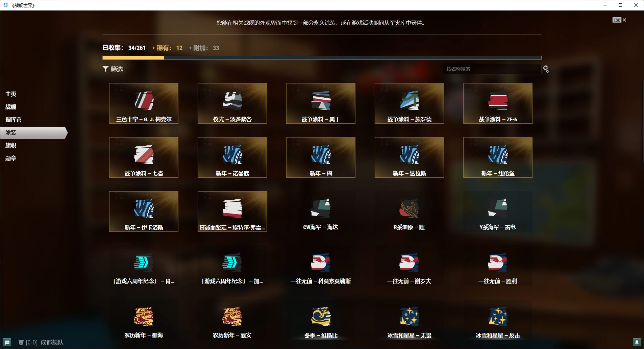Open the 勋章 section in sidebar
The height and width of the screenshot is (349, 644).
(x=11, y=158)
